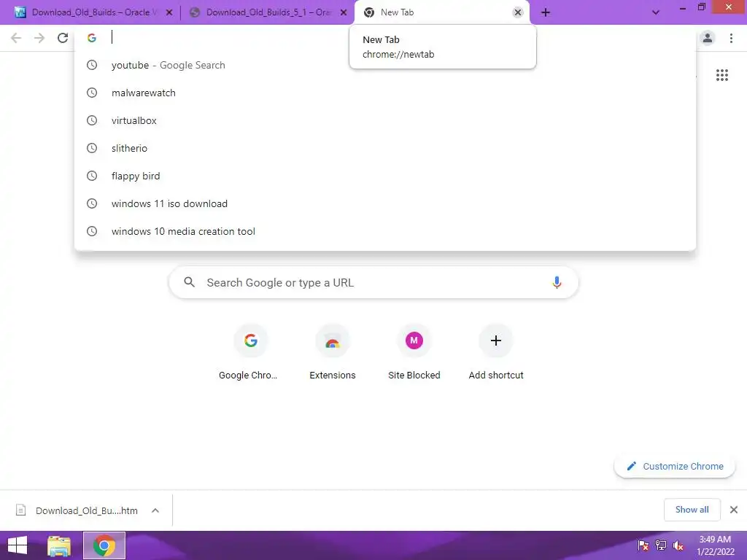Click the Customize Chrome button
Screen dimensions: 747x560
674,466
